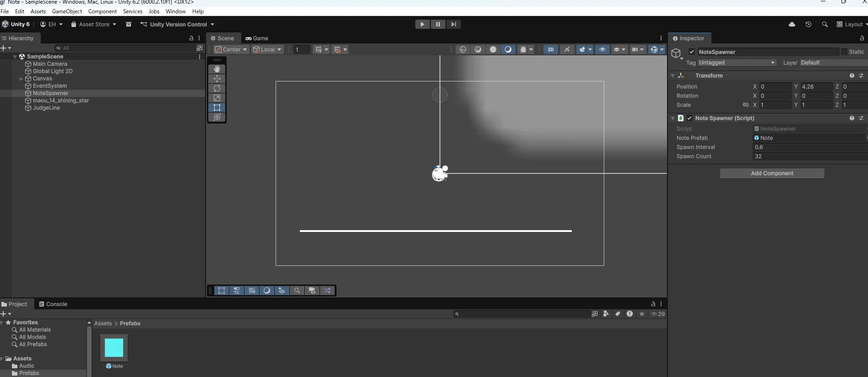Open the Layer Default dropdown
Image resolution: width=868 pixels, height=377 pixels.
point(833,63)
